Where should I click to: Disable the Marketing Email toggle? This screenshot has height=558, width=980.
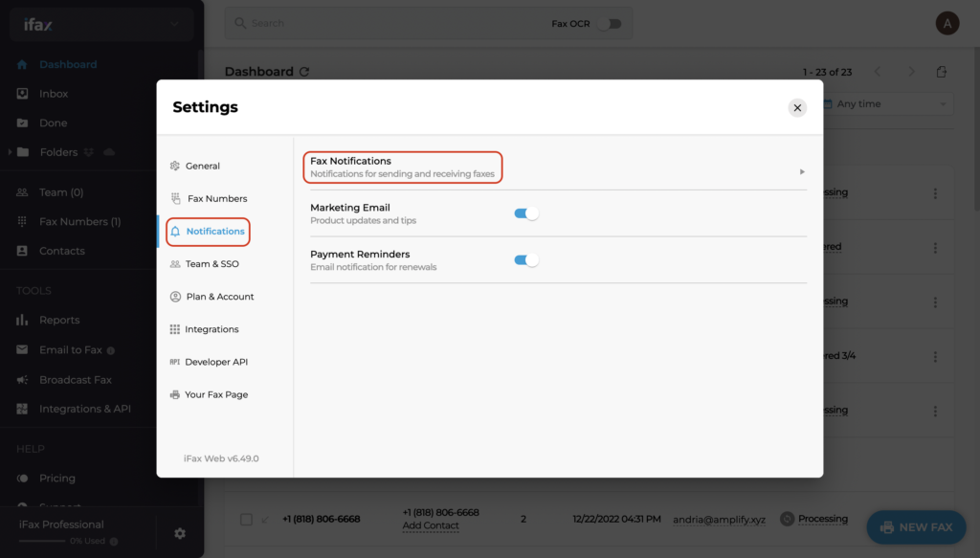coord(526,213)
